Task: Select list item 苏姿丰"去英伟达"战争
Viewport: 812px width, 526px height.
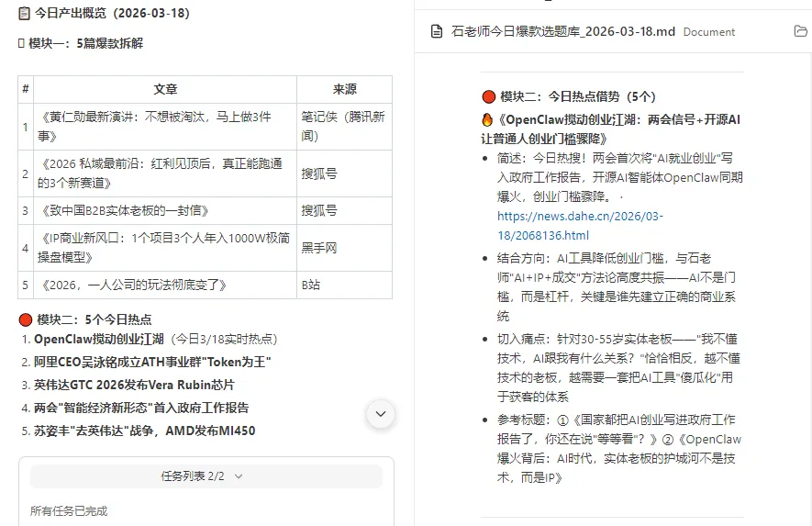Action: pyautogui.click(x=144, y=431)
